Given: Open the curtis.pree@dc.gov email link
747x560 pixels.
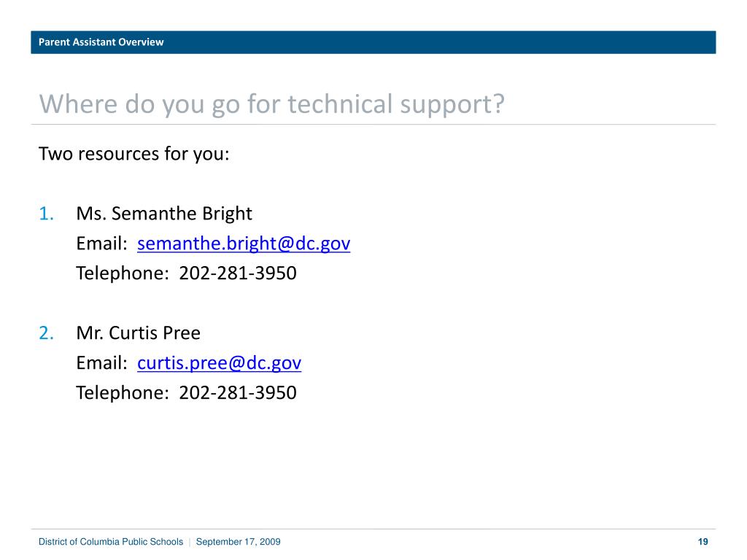Looking at the screenshot, I should 219,363.
